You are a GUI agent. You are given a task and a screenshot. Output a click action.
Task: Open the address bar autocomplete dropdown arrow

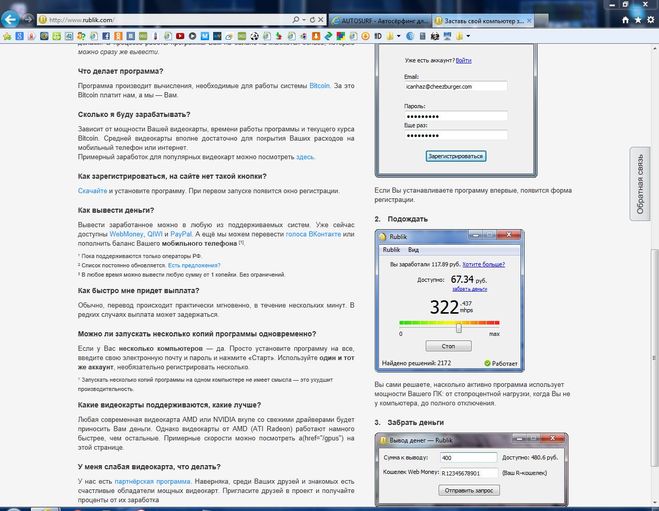(x=304, y=20)
